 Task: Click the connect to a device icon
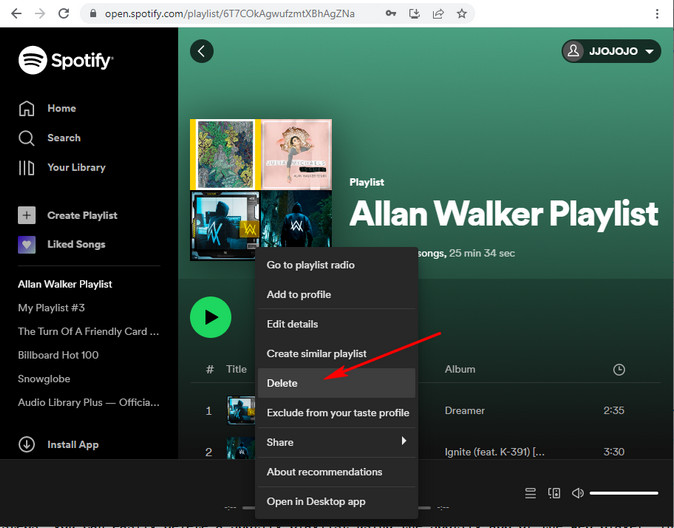click(554, 493)
